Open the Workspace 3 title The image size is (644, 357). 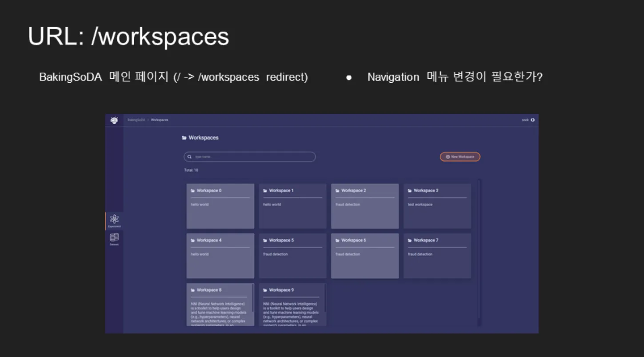point(426,191)
